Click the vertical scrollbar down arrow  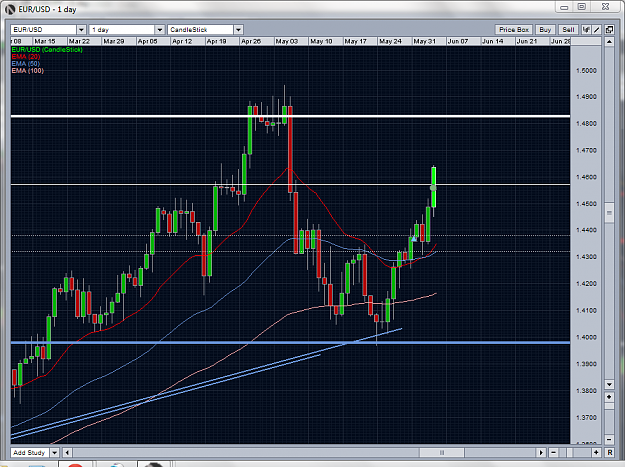(x=609, y=385)
